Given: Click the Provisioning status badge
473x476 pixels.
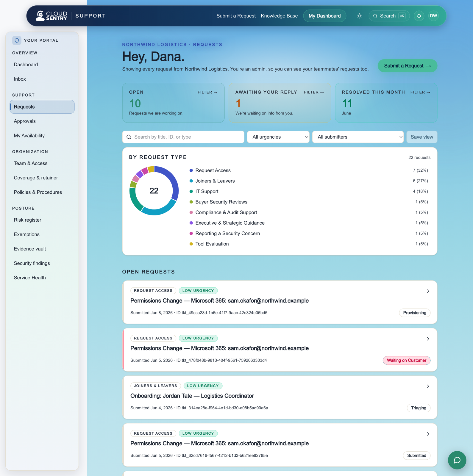Looking at the screenshot, I should point(414,313).
